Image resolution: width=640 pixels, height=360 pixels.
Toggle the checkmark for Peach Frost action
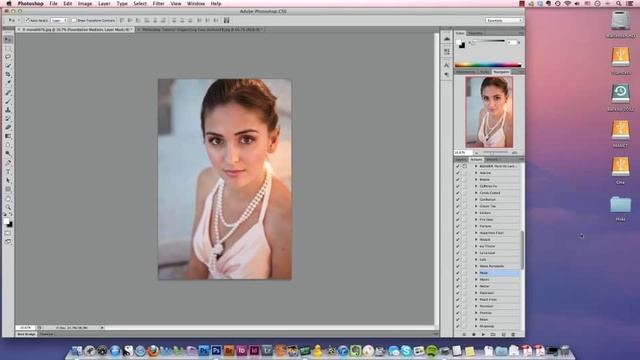pyautogui.click(x=458, y=300)
